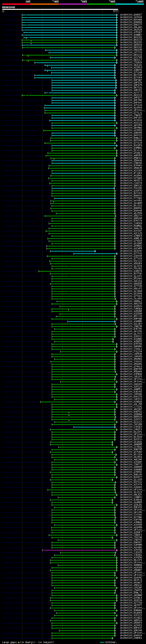Select the UniRef100_B4FGW7 label

point(131,80)
